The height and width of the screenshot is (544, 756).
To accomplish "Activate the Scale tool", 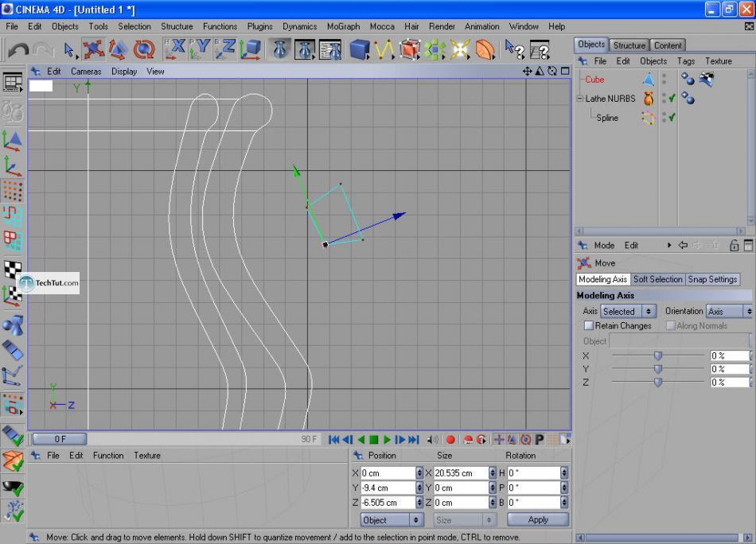I will tap(118, 49).
